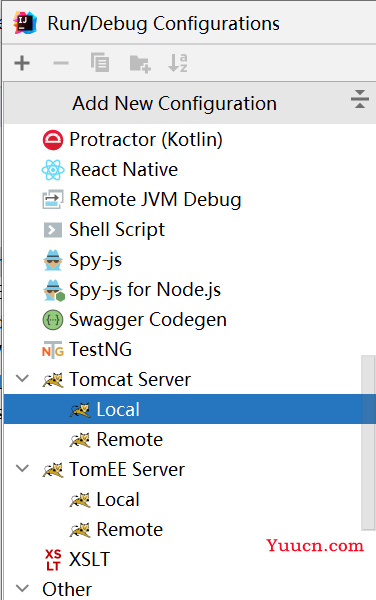Click the minus Remove Configuration icon
This screenshot has width=376, height=600.
[61, 63]
